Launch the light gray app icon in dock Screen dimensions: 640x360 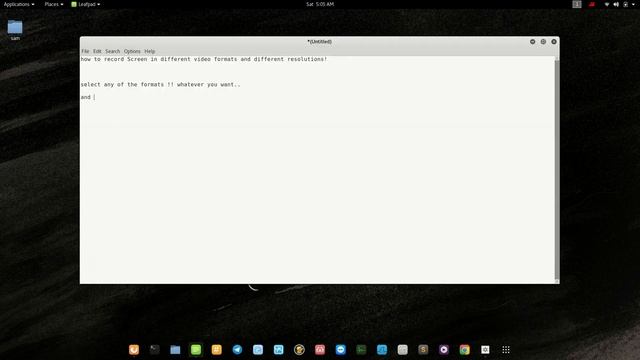click(x=402, y=349)
